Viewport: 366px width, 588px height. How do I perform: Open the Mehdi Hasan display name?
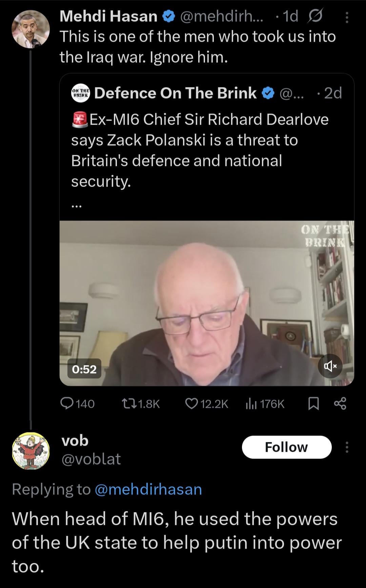(x=108, y=16)
